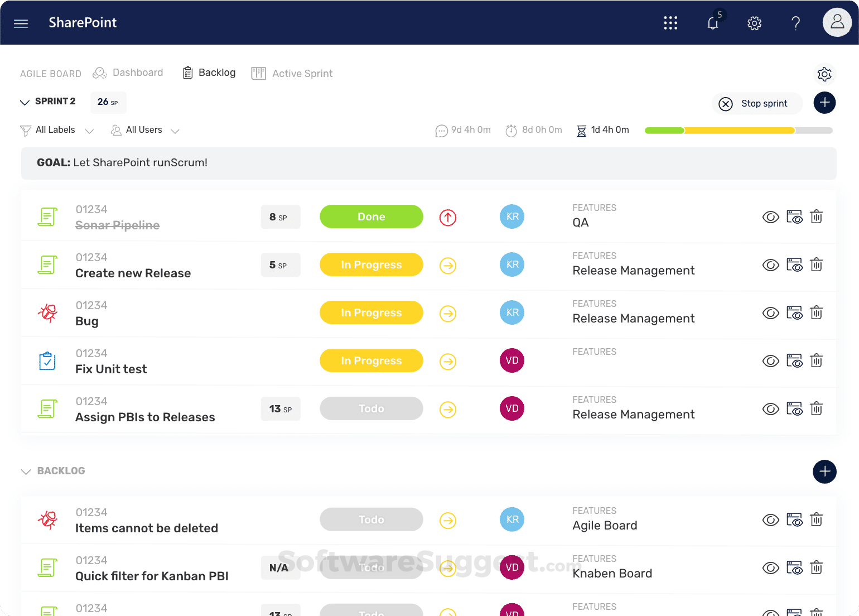The height and width of the screenshot is (616, 859).
Task: Toggle visibility eye for Bug item
Action: tap(770, 313)
